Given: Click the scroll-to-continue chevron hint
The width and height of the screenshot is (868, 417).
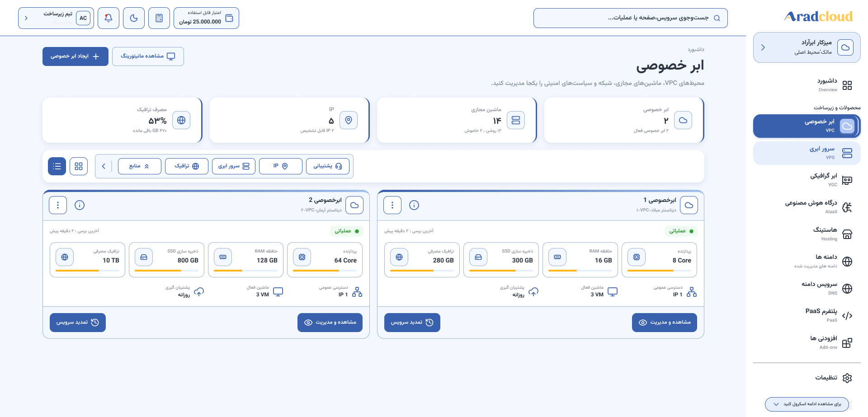Looking at the screenshot, I should (807, 404).
